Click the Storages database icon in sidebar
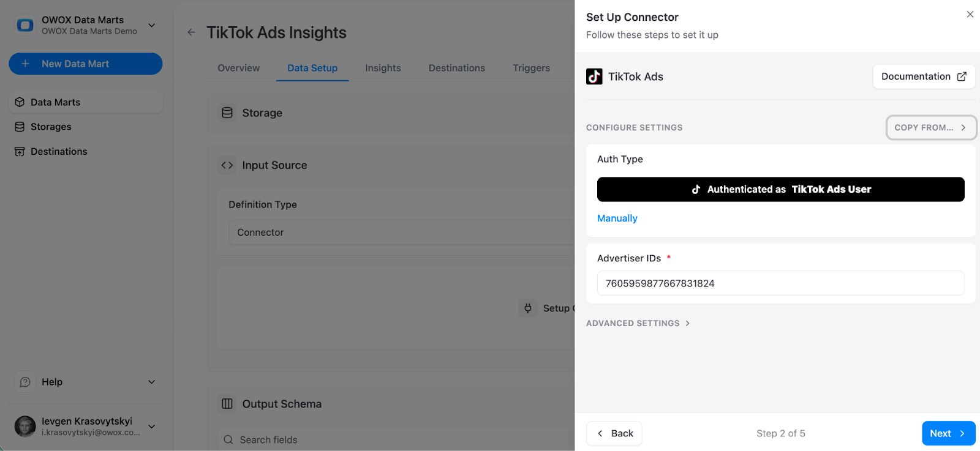 click(20, 127)
